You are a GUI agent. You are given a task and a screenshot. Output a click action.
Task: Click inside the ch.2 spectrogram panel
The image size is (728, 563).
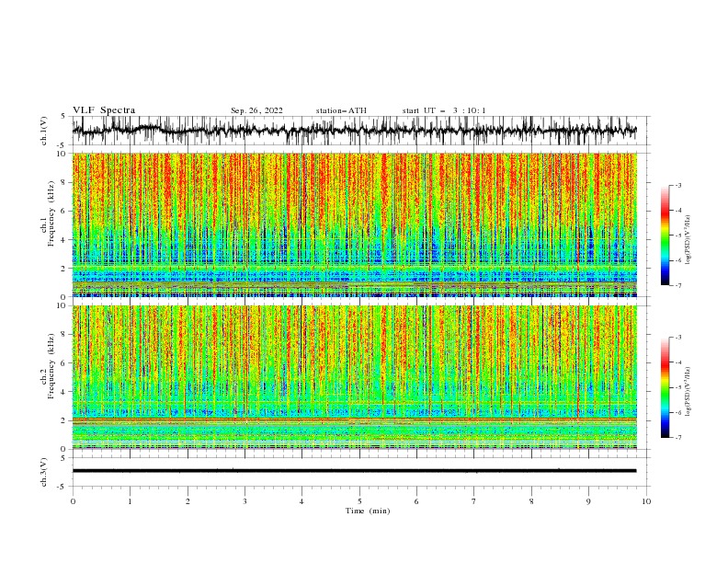click(355, 377)
